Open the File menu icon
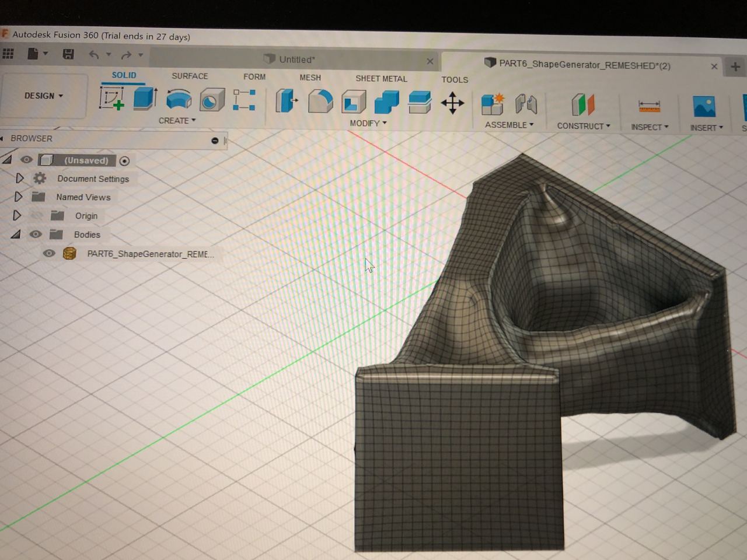 click(x=33, y=54)
